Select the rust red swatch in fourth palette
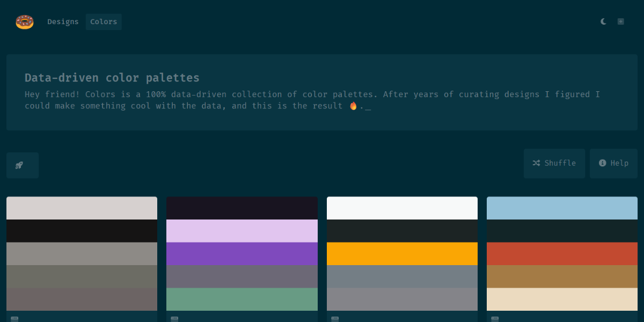Viewport: 644px width, 322px height. point(562,254)
